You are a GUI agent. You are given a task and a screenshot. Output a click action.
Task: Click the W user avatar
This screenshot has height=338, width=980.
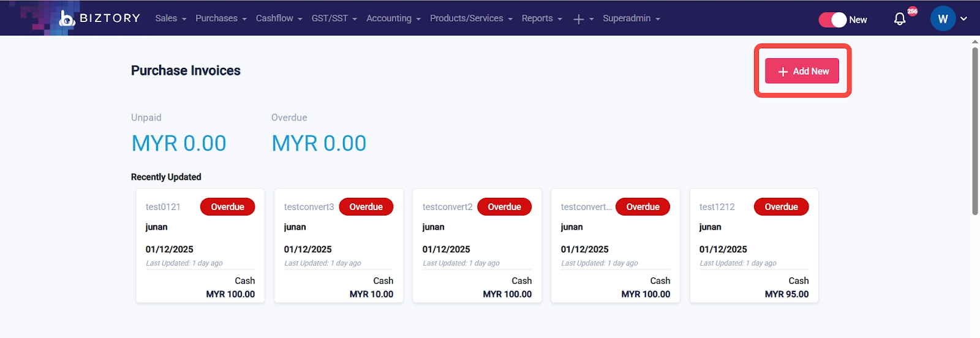click(943, 19)
